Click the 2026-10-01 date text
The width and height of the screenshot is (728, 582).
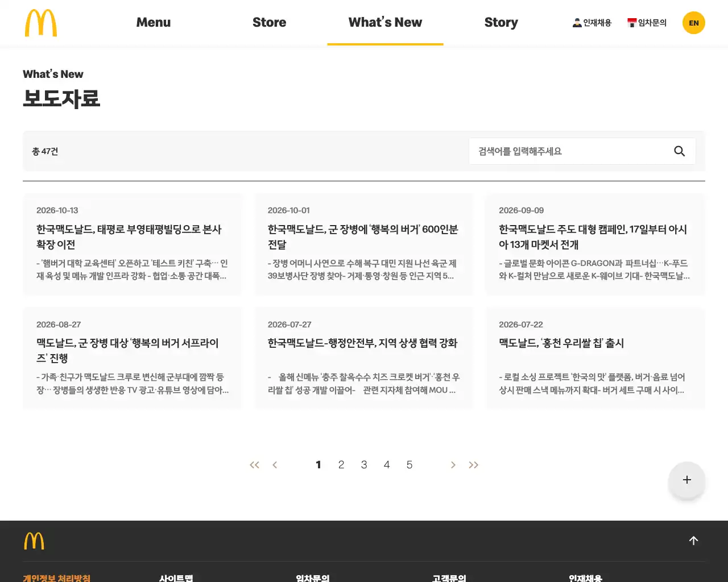click(x=289, y=210)
